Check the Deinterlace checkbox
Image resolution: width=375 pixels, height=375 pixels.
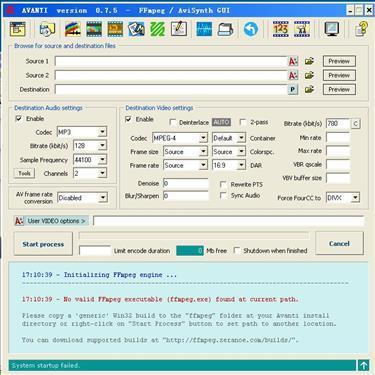173,122
